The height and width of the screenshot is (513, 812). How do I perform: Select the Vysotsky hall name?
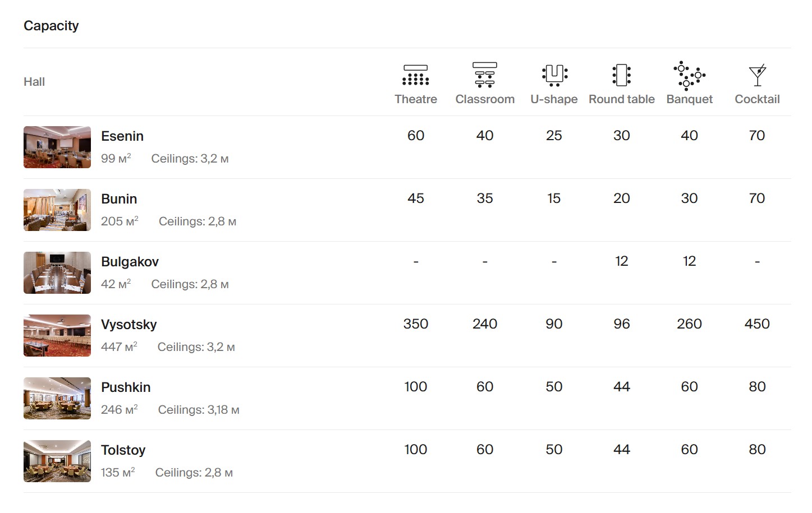tap(129, 325)
